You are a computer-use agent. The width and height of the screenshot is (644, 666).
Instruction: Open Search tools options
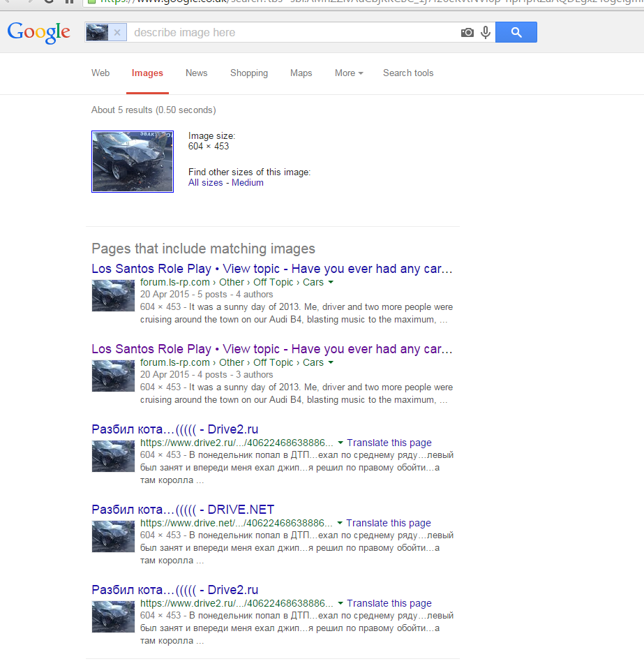click(x=408, y=73)
